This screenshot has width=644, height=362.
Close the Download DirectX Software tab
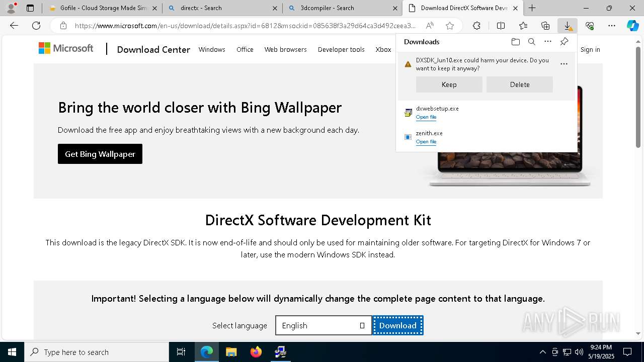(515, 8)
